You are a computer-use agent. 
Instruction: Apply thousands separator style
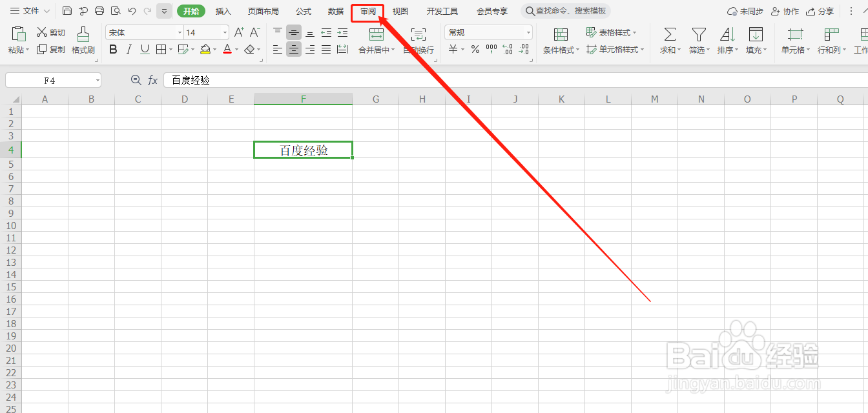pos(491,49)
